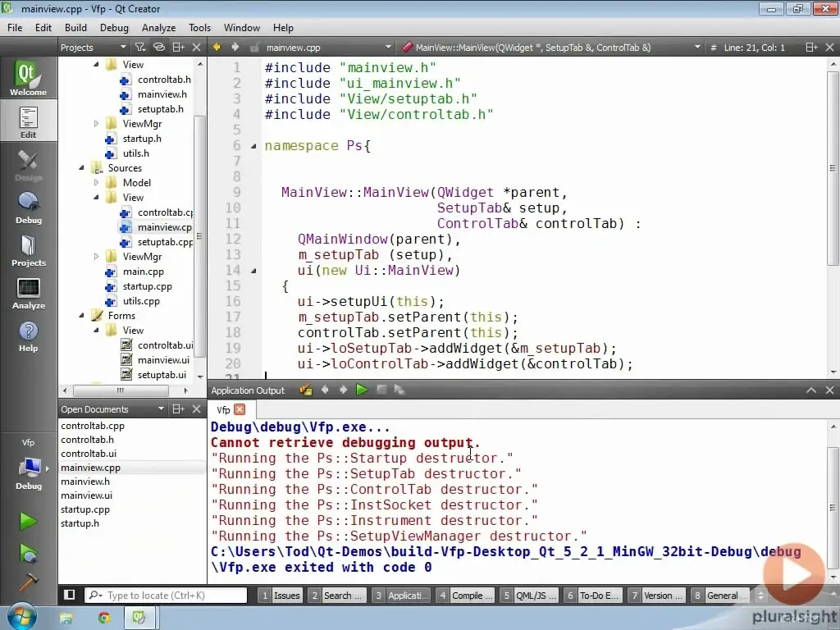Open the Analyze menu
840x630 pixels.
coord(158,28)
